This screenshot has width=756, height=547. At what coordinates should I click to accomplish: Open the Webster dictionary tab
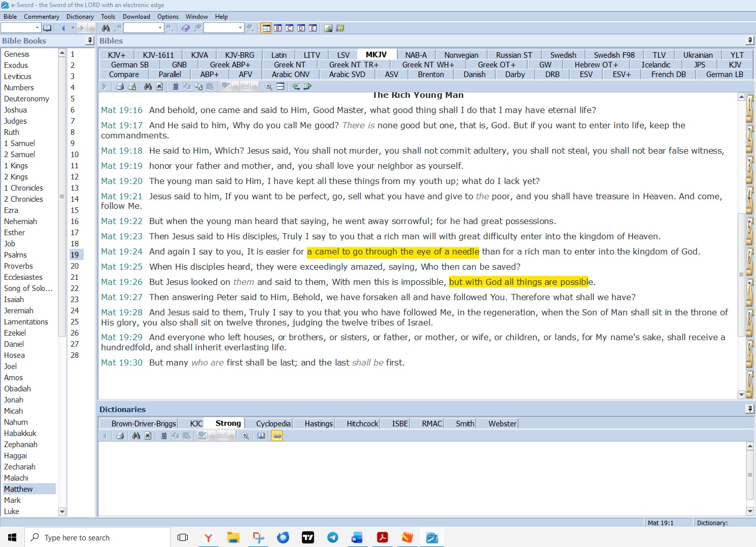point(502,424)
